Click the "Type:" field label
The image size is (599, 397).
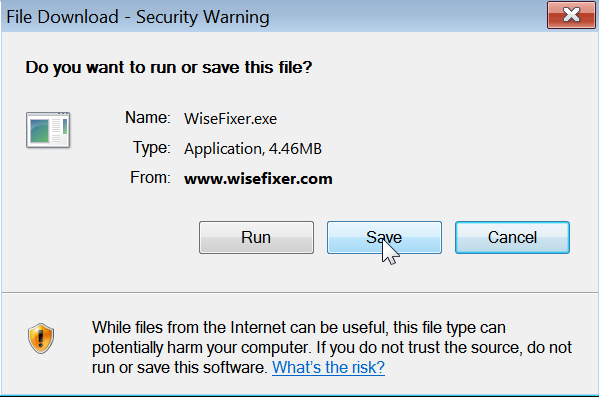click(152, 147)
